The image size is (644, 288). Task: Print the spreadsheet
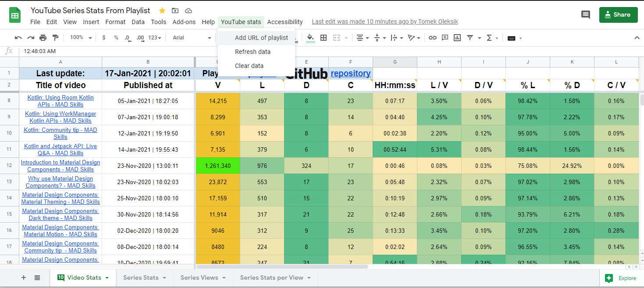(x=43, y=38)
